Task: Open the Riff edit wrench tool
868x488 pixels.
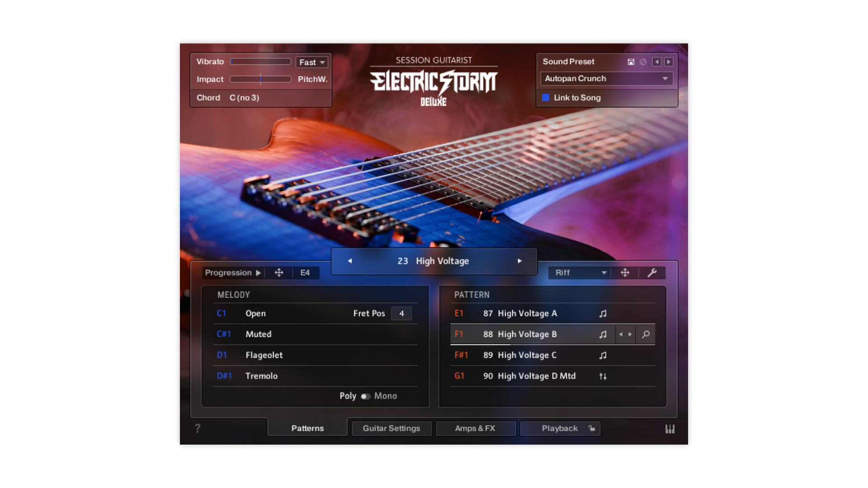Action: (653, 273)
